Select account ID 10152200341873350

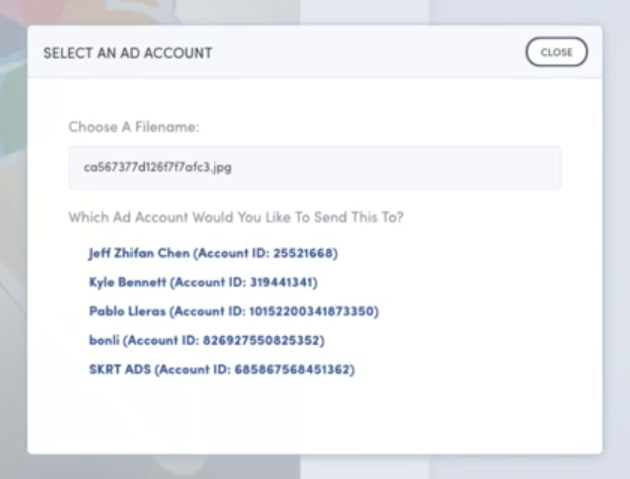232,311
